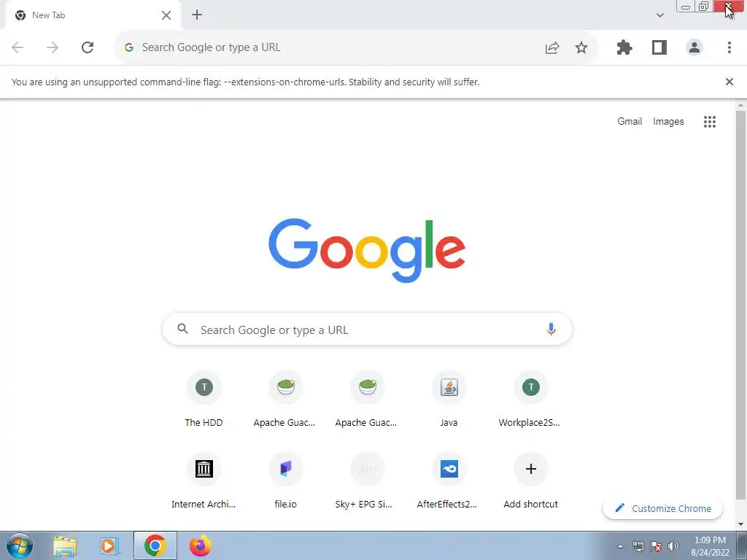Screen dimensions: 747x560
Task: Open a new tab with plus button
Action: [197, 15]
